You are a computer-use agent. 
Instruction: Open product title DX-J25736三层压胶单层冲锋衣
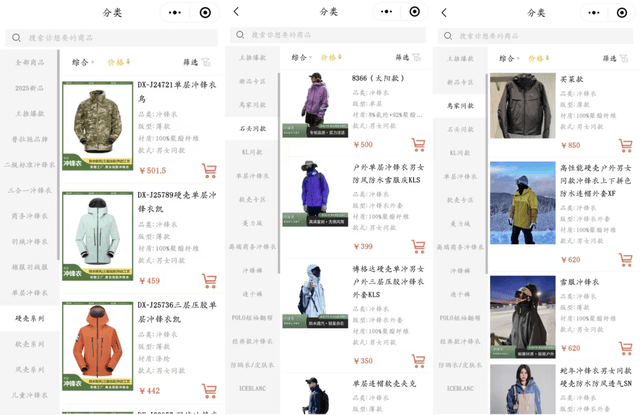(x=177, y=312)
